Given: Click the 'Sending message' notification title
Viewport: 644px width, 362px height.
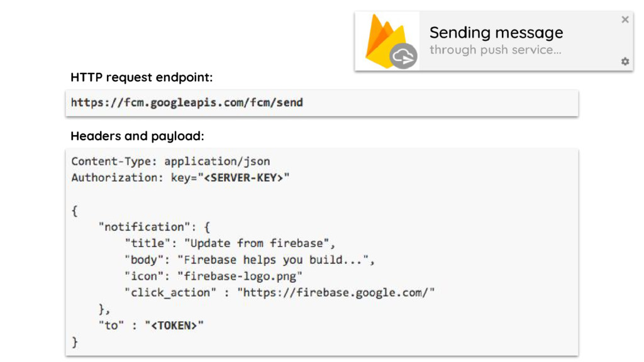Looking at the screenshot, I should click(x=496, y=33).
